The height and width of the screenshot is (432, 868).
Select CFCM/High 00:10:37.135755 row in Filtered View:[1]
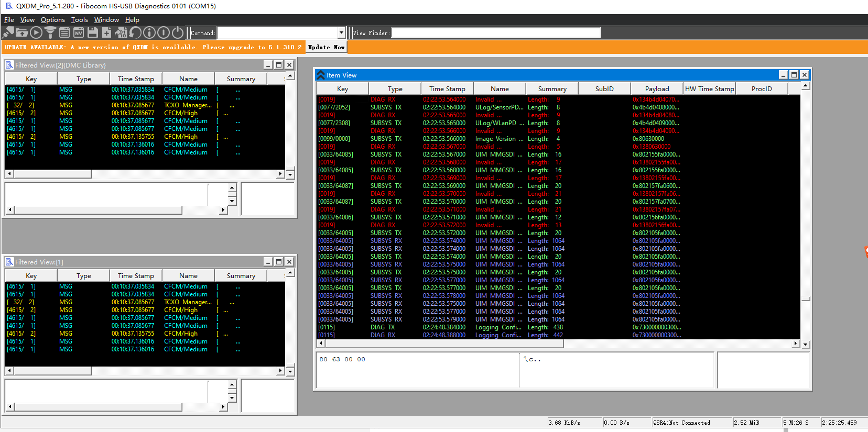[x=145, y=334]
